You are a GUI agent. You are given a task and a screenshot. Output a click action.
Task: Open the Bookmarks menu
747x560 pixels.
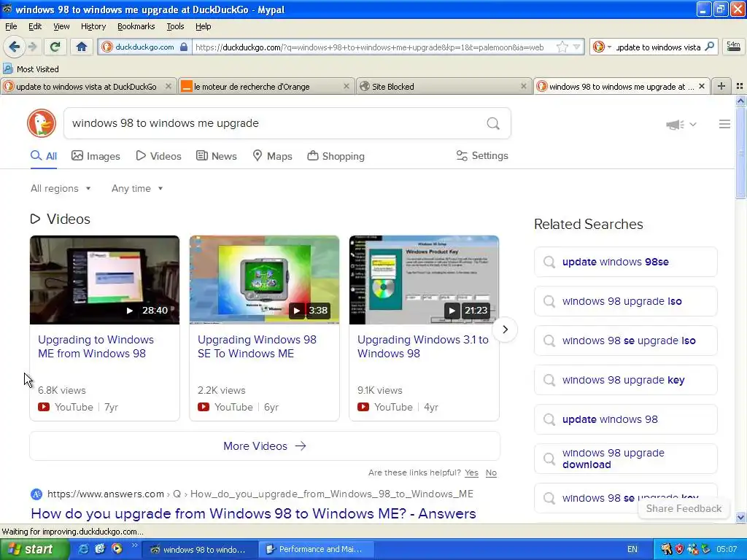136,26
